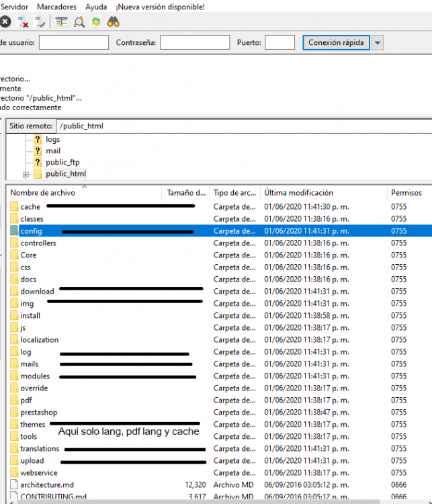The image size is (432, 504).
Task: Click the Puerto input field
Action: click(279, 43)
